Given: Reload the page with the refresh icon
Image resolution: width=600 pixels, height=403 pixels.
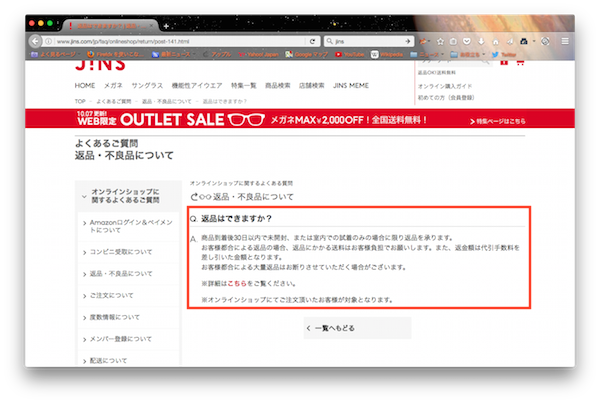Looking at the screenshot, I should click(313, 41).
